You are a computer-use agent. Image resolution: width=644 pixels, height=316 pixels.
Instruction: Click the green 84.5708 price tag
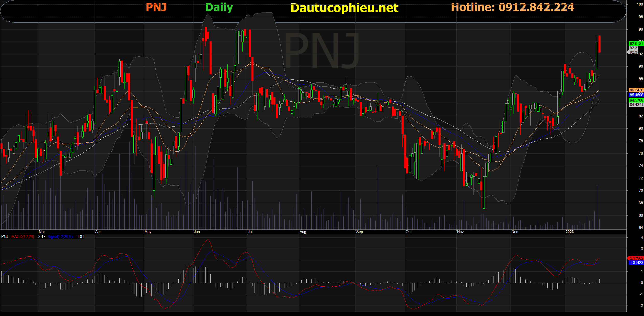[636, 100]
